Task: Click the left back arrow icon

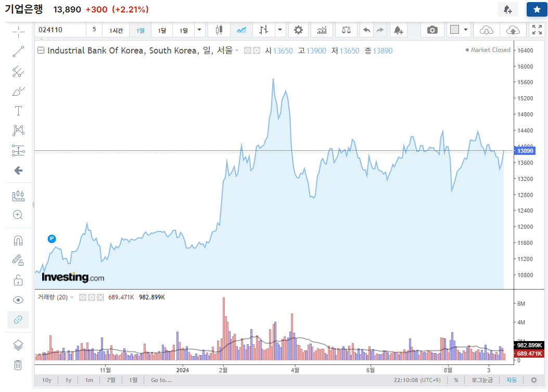Action: click(x=18, y=171)
